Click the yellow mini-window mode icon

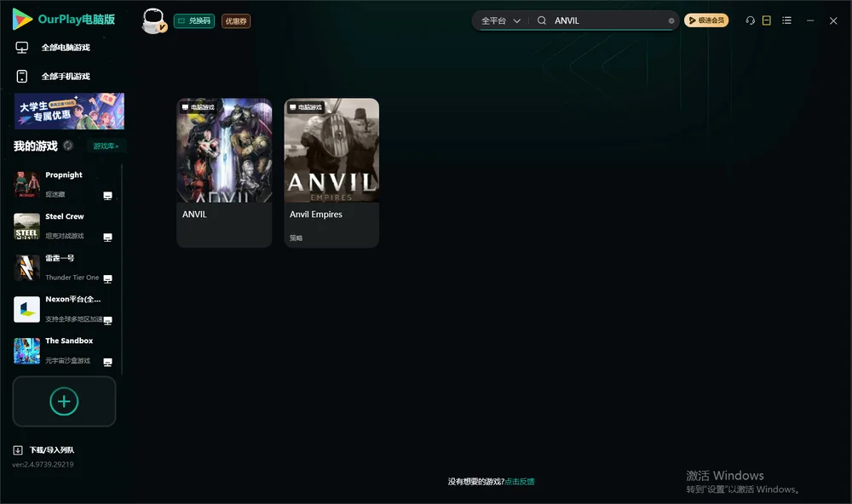tap(767, 20)
